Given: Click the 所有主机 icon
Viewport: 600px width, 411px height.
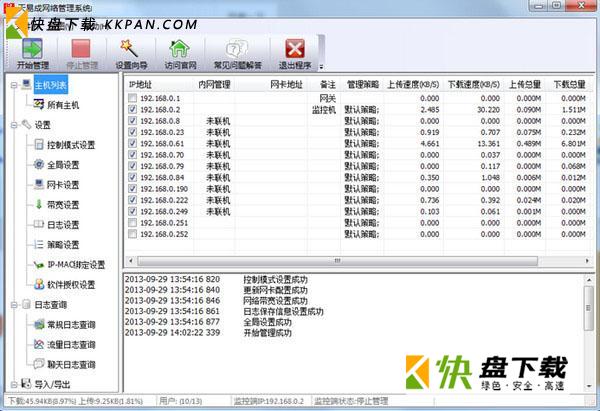Looking at the screenshot, I should [39, 104].
